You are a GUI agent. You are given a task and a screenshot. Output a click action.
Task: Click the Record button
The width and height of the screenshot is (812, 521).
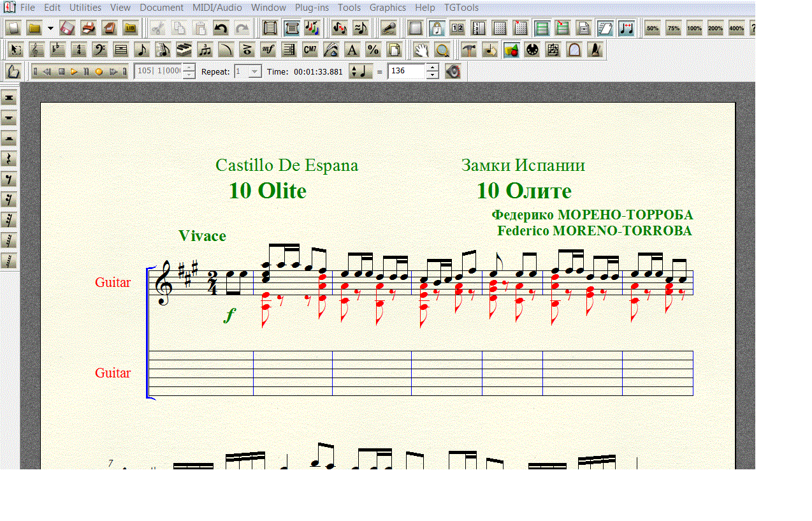point(99,71)
